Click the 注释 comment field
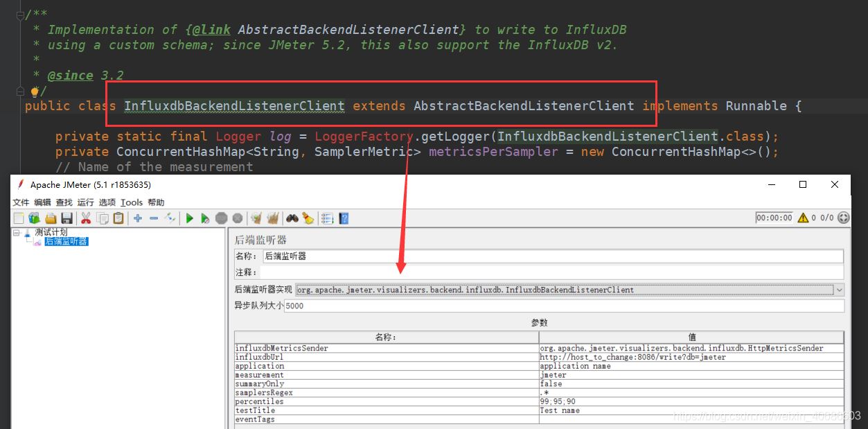Screen dimensions: 868x429 point(551,272)
